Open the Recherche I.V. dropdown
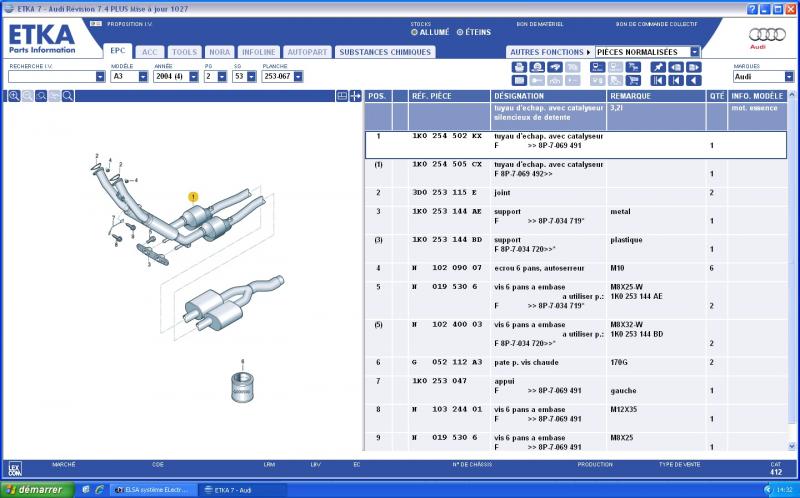The image size is (800, 498). [x=100, y=77]
